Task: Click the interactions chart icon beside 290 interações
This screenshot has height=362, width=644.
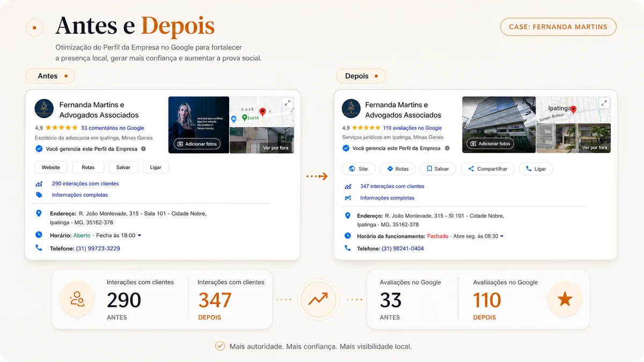Action: coord(39,183)
